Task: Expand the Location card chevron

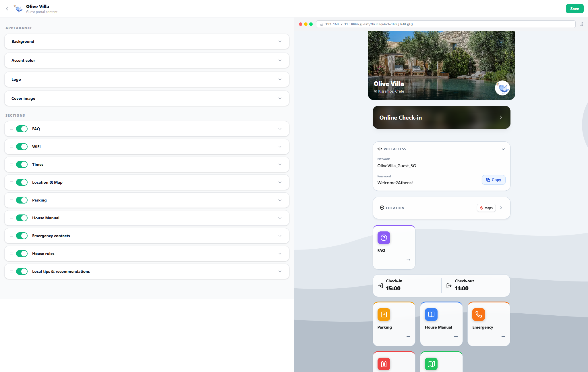Action: (x=501, y=208)
